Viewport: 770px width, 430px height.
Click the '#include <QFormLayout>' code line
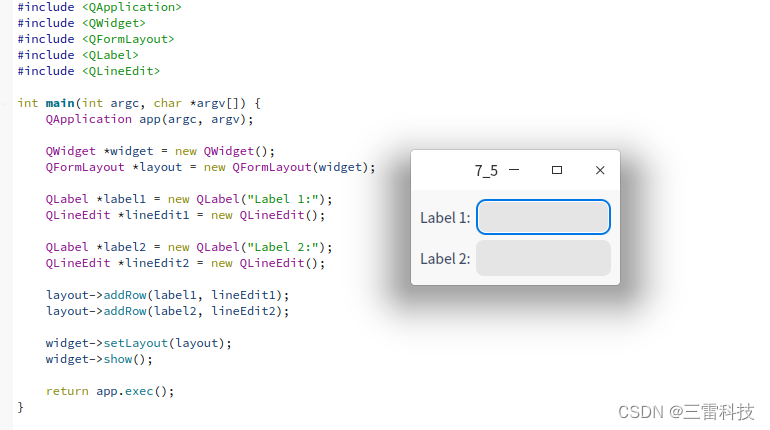pyautogui.click(x=96, y=39)
